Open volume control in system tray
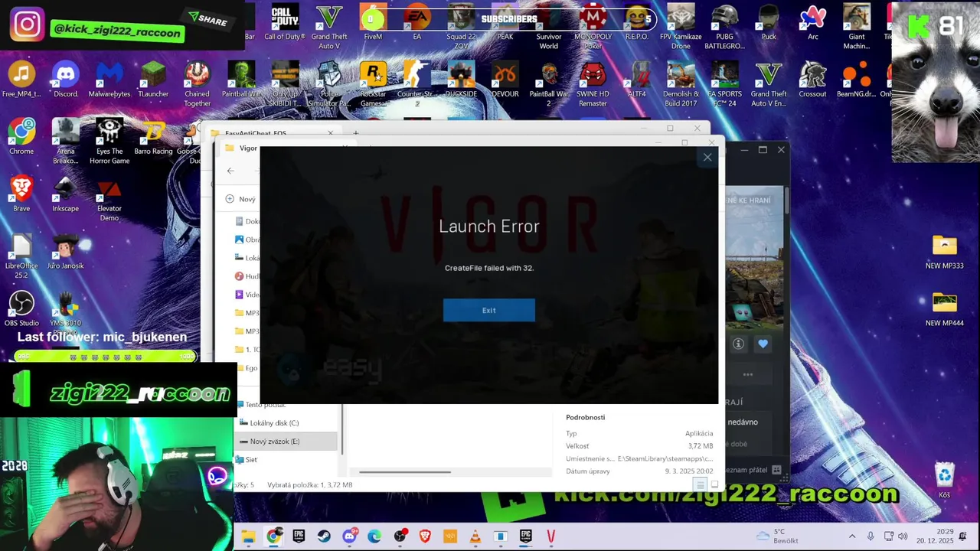980x551 pixels. pos(903,536)
